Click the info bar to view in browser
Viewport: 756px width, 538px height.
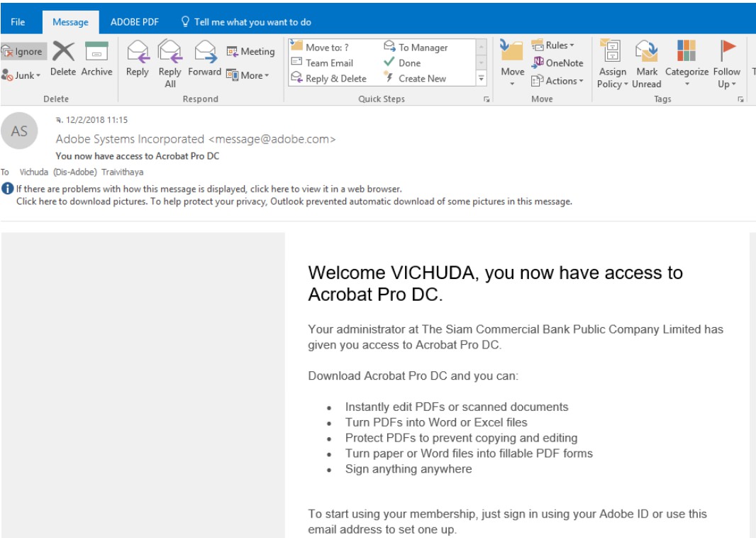tap(209, 189)
